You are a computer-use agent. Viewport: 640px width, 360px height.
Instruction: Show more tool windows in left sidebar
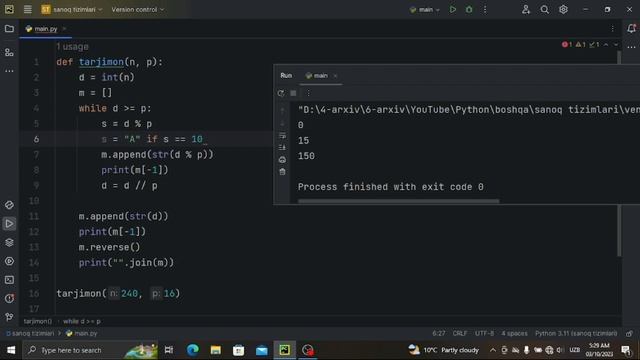click(x=9, y=71)
